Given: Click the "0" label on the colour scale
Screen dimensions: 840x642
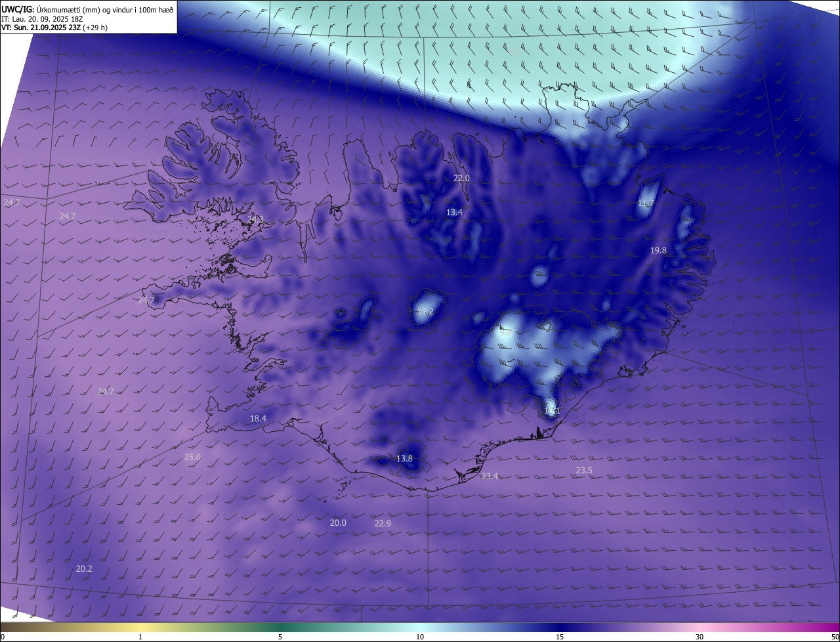Looking at the screenshot, I should pos(3,637).
